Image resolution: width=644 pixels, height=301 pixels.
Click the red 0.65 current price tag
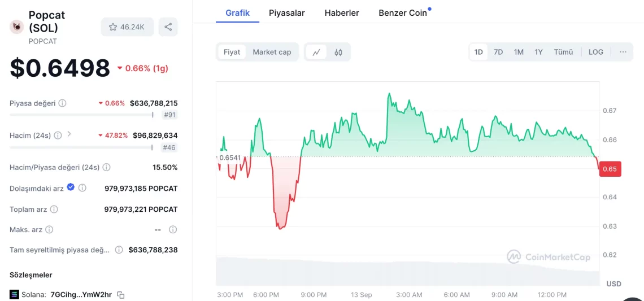pyautogui.click(x=610, y=169)
